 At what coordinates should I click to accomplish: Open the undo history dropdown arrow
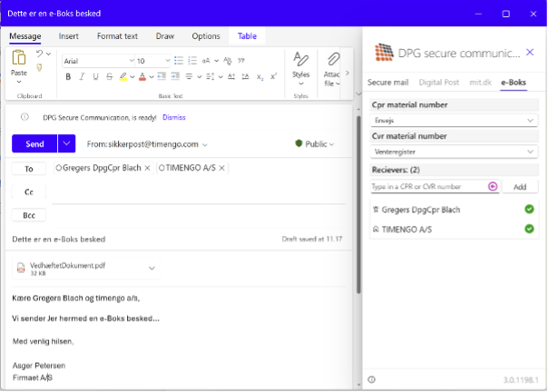[49, 54]
